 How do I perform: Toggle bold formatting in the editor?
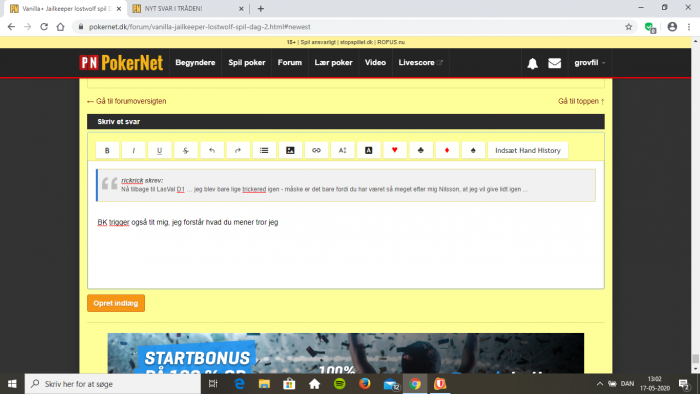pyautogui.click(x=107, y=150)
